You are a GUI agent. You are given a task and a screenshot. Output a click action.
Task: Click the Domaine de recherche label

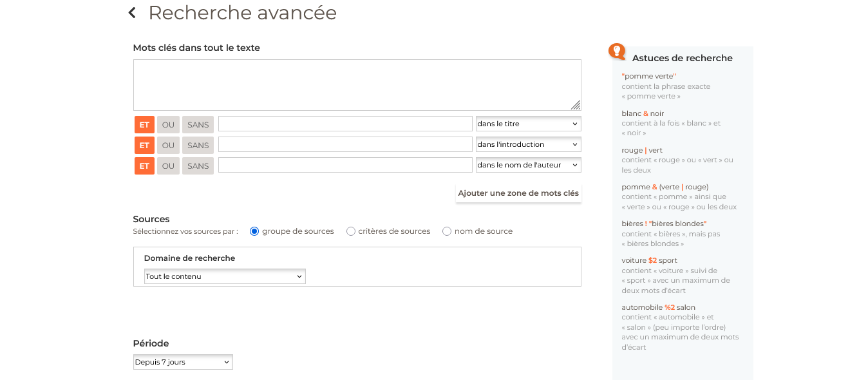point(189,258)
